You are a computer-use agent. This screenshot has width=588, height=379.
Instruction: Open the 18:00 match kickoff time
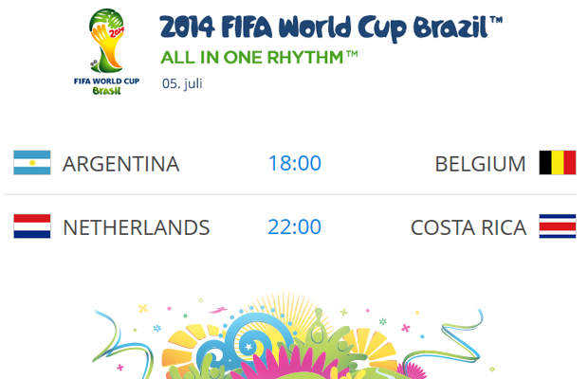point(294,163)
